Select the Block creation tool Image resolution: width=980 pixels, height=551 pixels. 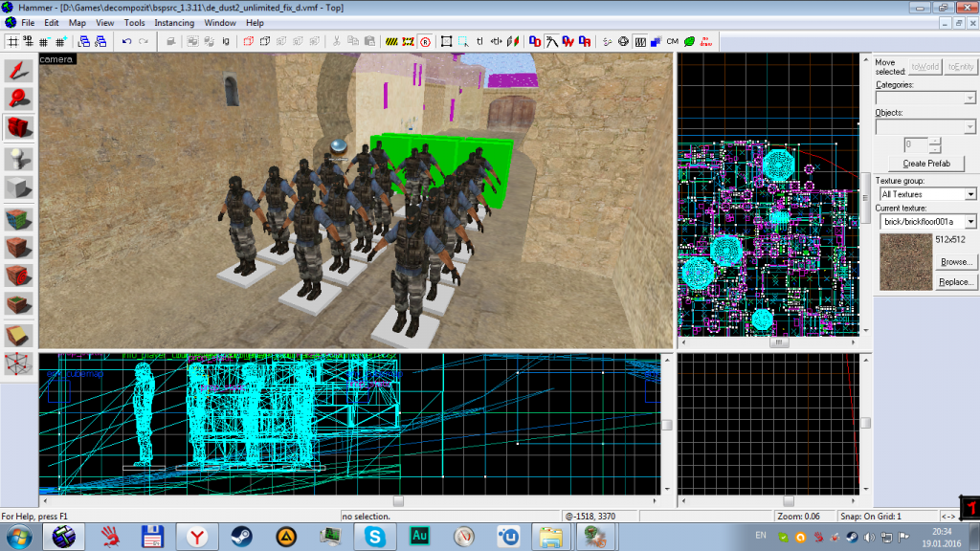(19, 187)
